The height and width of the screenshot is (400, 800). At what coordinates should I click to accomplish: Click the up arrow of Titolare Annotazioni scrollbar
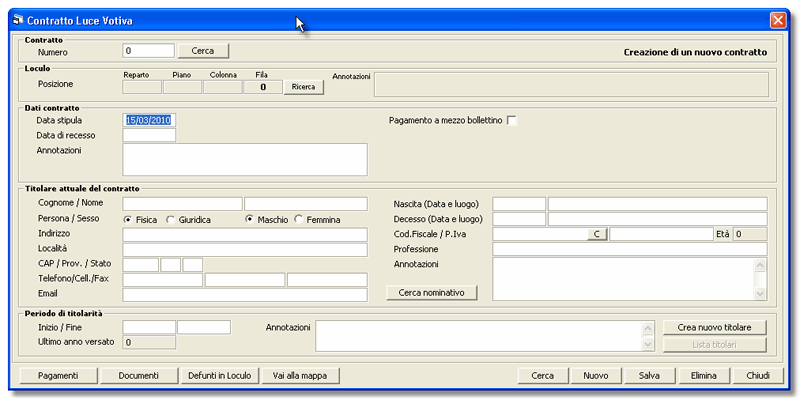tap(760, 265)
